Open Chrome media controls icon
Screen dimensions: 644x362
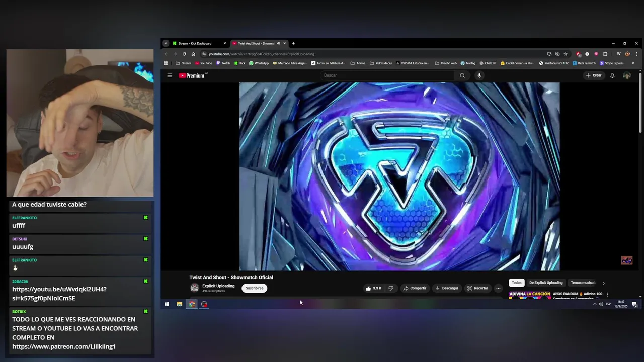point(618,54)
